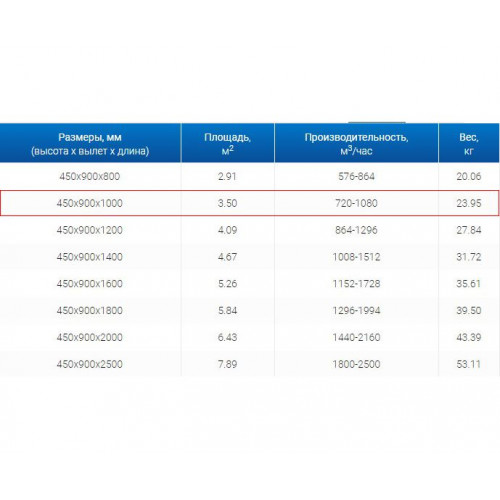Click the weight value 31.72
This screenshot has width=500, height=500.
pos(469,257)
